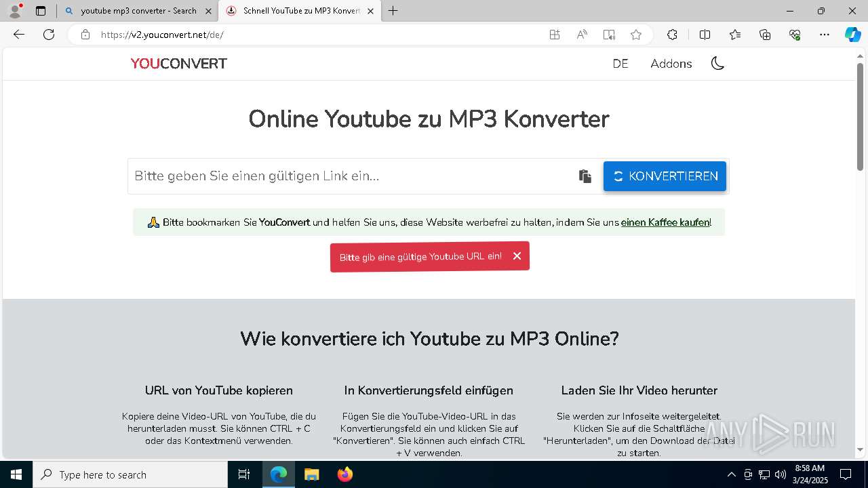Screen dimensions: 868x488
Task: Open the browser apps icon in address bar
Action: (555, 35)
